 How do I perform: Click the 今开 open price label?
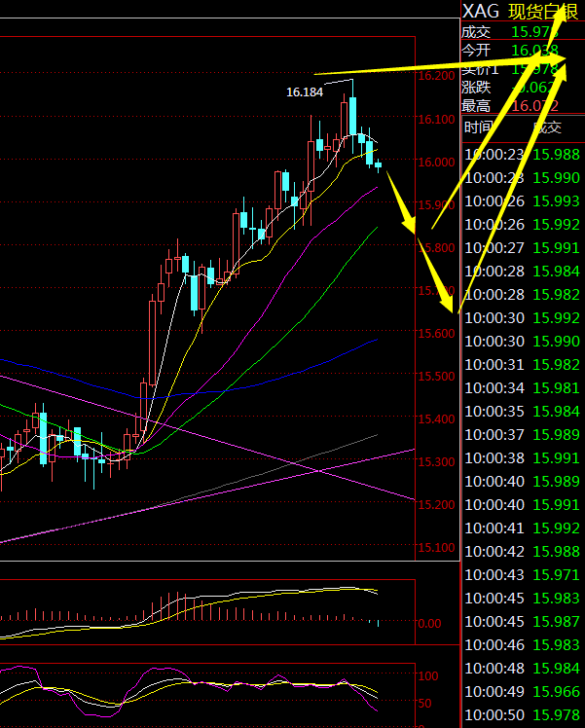coord(476,50)
